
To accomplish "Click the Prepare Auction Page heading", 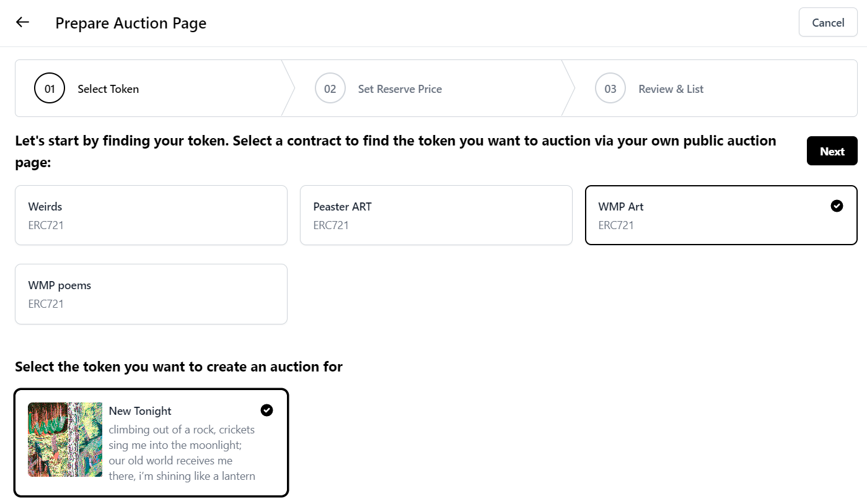I will click(131, 24).
